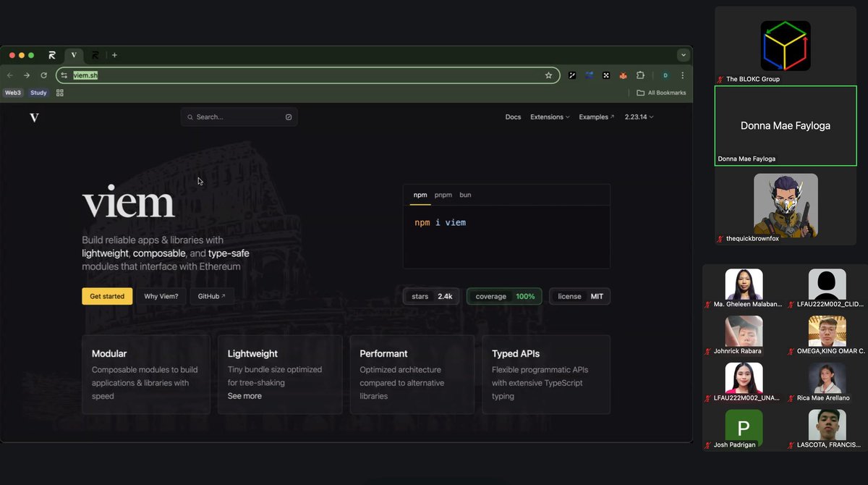Open a new tab with the plus button

114,55
